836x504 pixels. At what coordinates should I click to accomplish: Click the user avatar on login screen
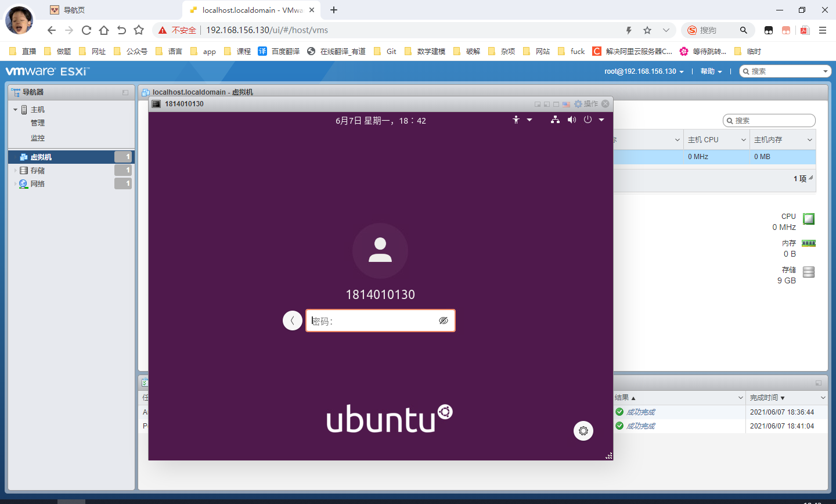[380, 251]
